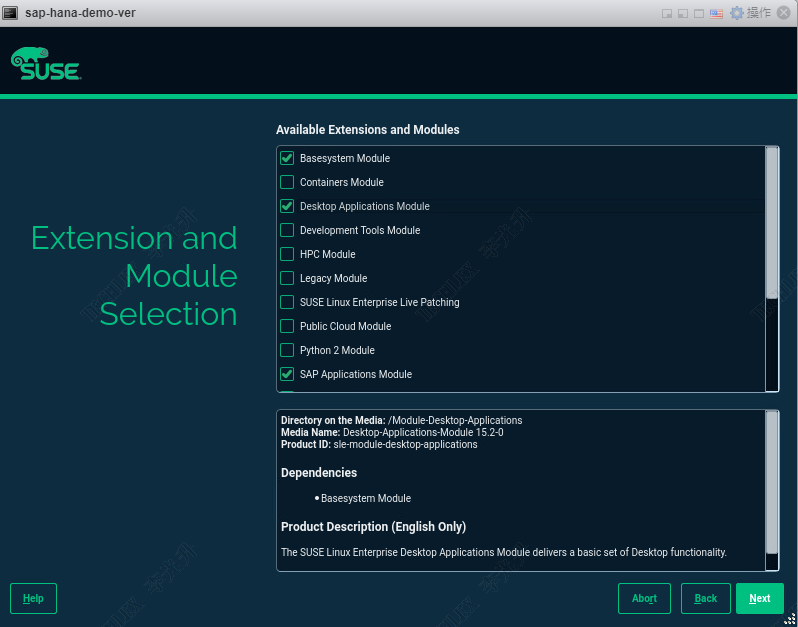Click the SUSE chameleon logo

(45, 64)
